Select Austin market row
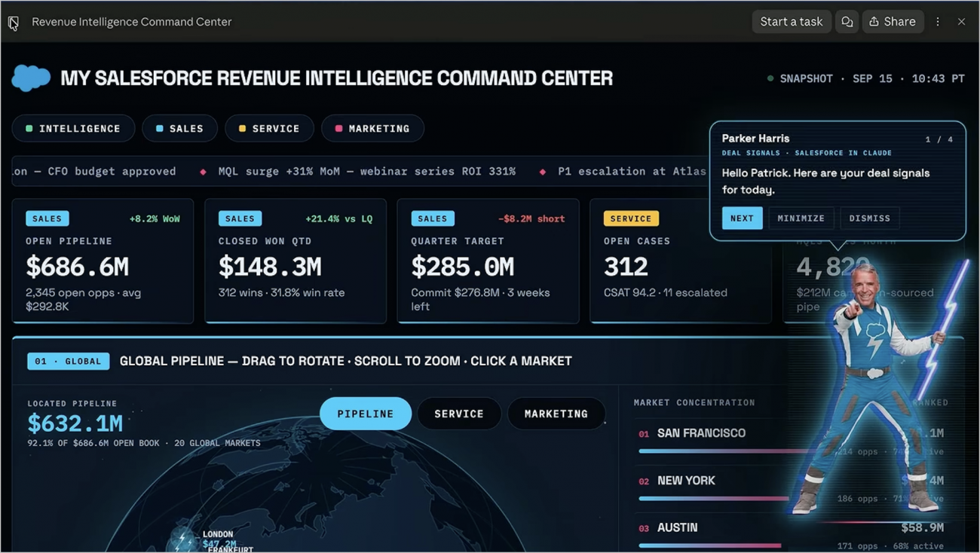The image size is (980, 553). pos(792,536)
